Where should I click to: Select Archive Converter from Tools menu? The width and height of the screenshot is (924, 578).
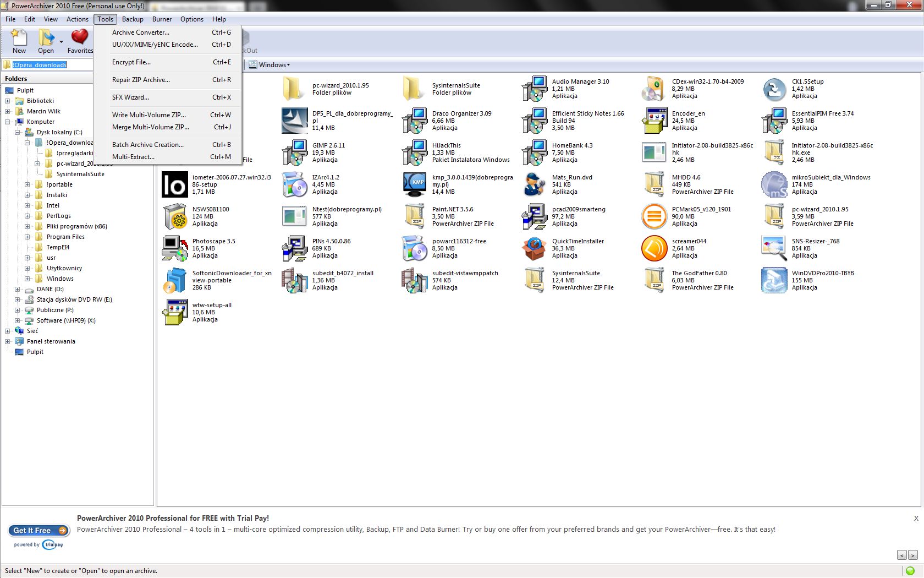[168, 32]
